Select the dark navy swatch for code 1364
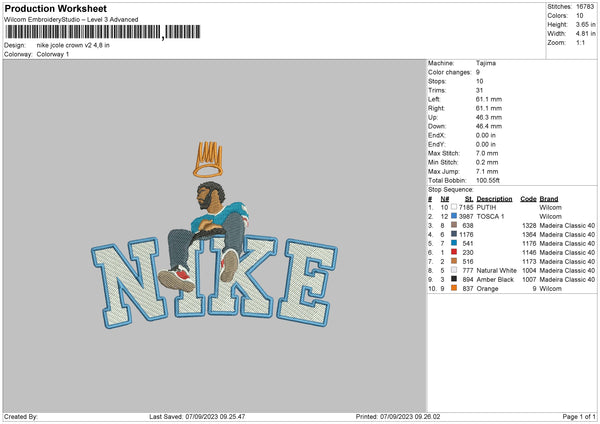Image resolution: width=600 pixels, height=424 pixels. [454, 234]
